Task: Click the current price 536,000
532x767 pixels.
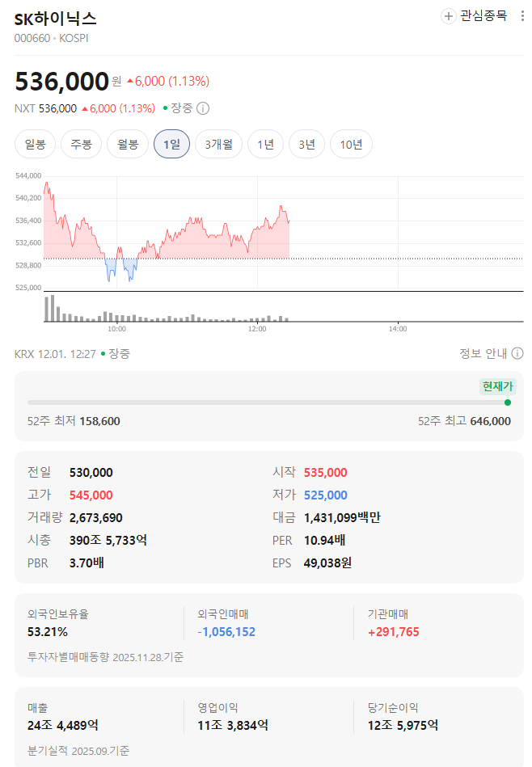Action: pyautogui.click(x=61, y=81)
